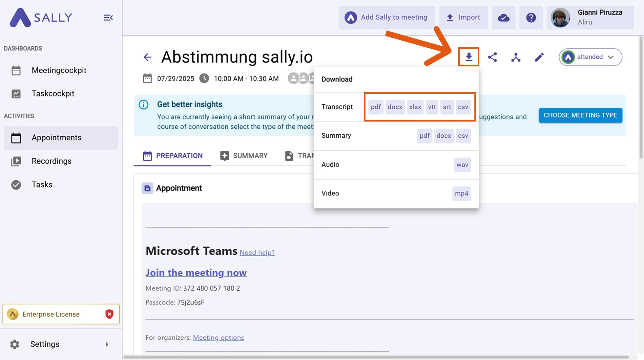
Task: Collapse the sidebar menu icon
Action: 108,17
